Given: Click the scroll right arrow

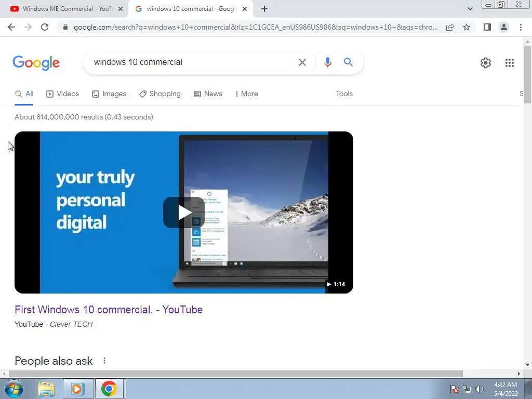Looking at the screenshot, I should coord(519,374).
